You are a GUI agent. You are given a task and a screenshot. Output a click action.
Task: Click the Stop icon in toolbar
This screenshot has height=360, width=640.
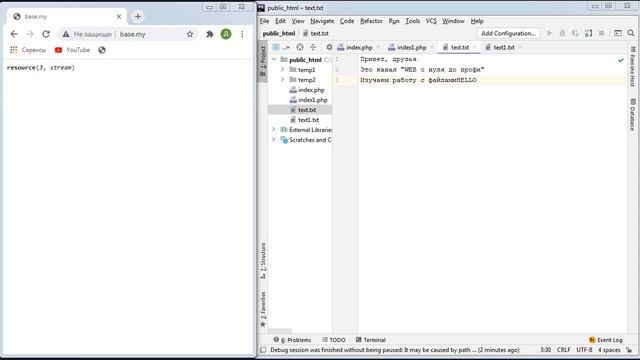click(601, 33)
